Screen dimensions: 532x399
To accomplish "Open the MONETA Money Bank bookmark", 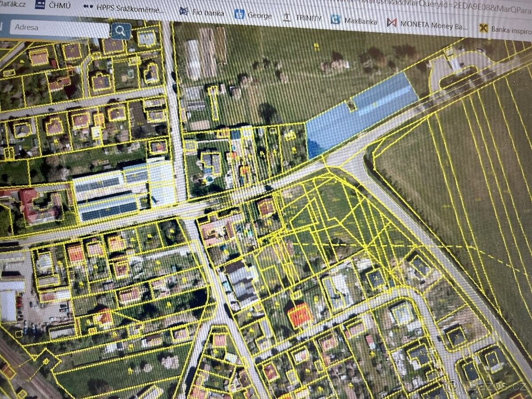I will (427, 24).
